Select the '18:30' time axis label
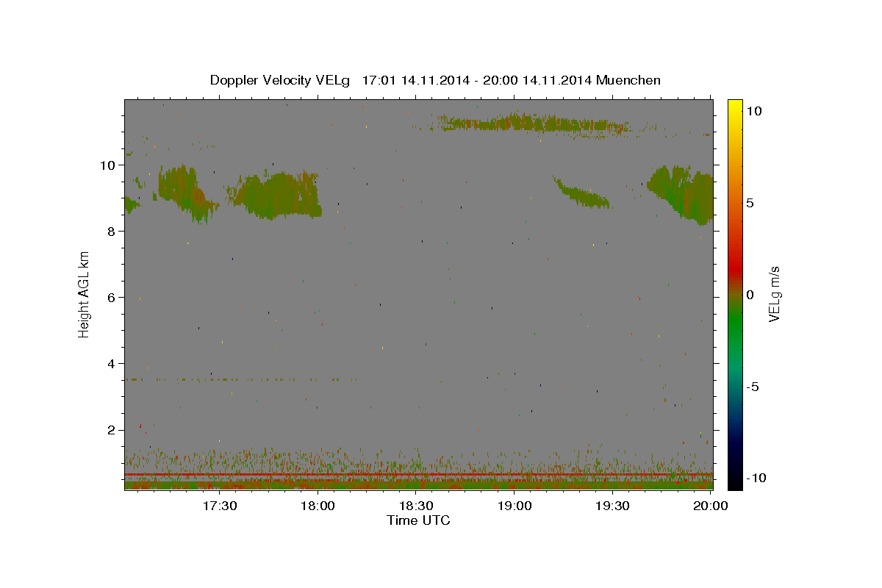This screenshot has height=588, width=882. (416, 506)
